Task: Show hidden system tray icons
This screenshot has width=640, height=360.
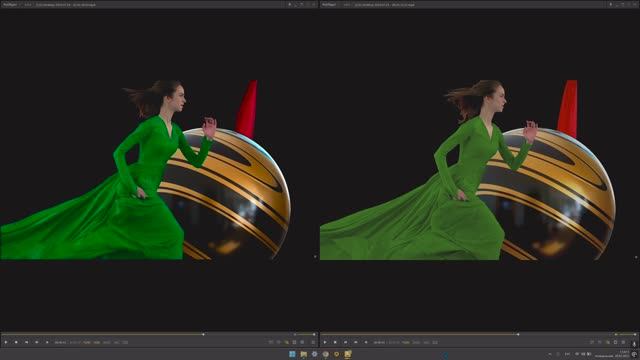Action: (550, 354)
